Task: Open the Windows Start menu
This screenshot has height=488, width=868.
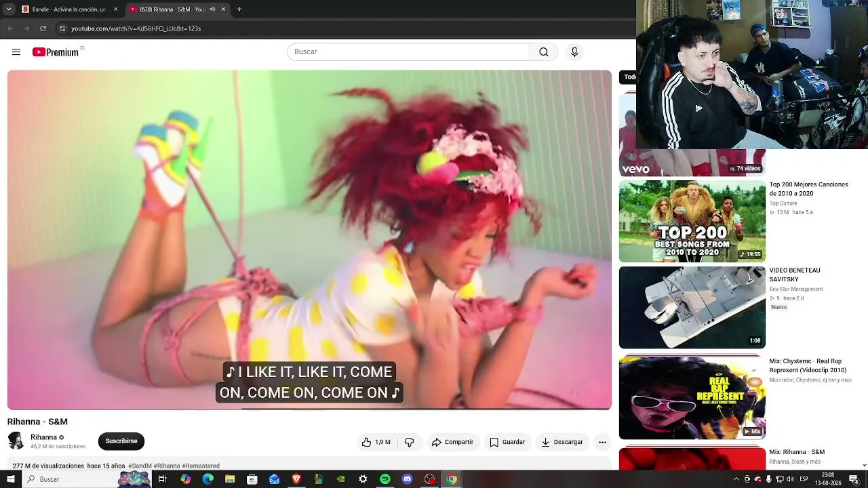Action: 11,479
